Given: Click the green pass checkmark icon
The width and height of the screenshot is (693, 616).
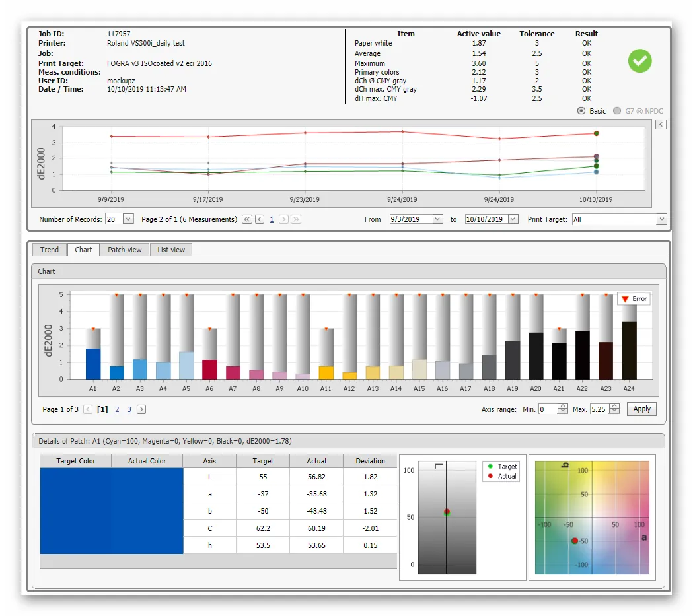Looking at the screenshot, I should [639, 61].
